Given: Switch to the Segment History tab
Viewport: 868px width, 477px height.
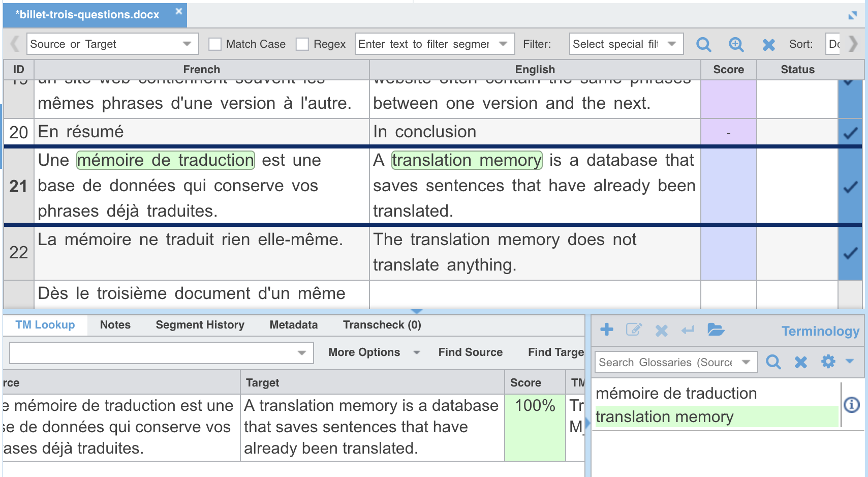Looking at the screenshot, I should pos(200,325).
